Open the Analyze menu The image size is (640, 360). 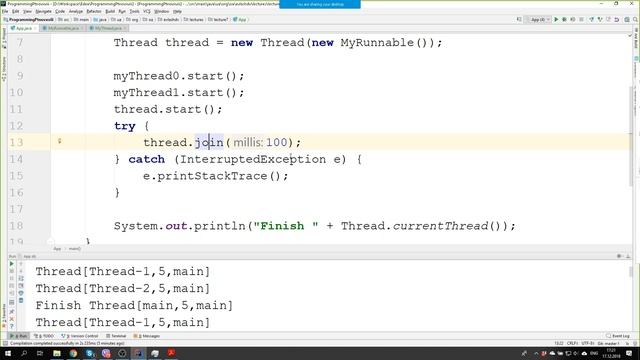coord(76,11)
